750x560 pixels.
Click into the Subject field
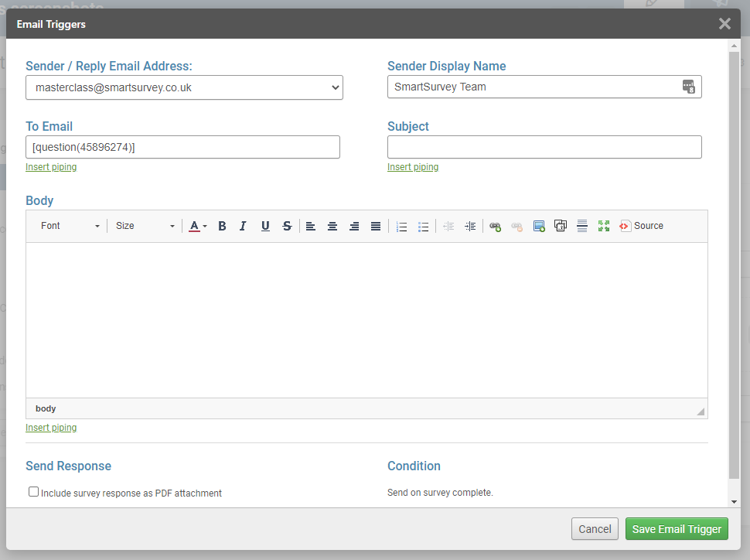click(x=544, y=147)
